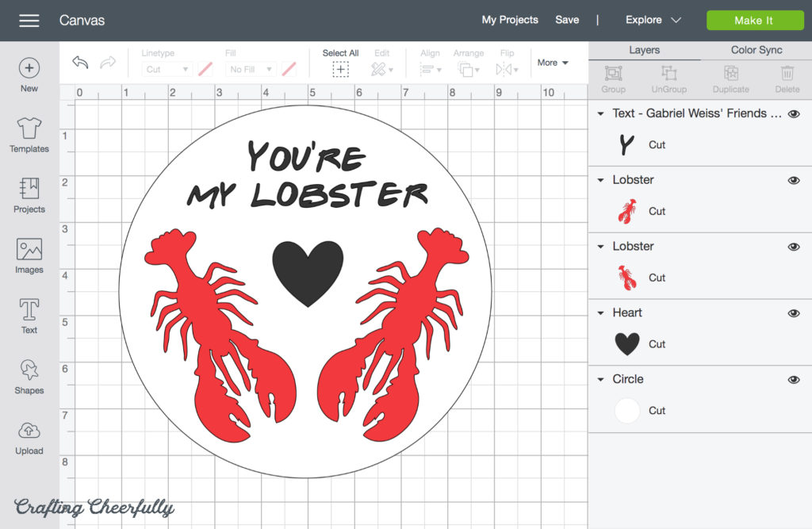Undo the last action
Viewport: 812px width, 529px height.
click(x=80, y=63)
